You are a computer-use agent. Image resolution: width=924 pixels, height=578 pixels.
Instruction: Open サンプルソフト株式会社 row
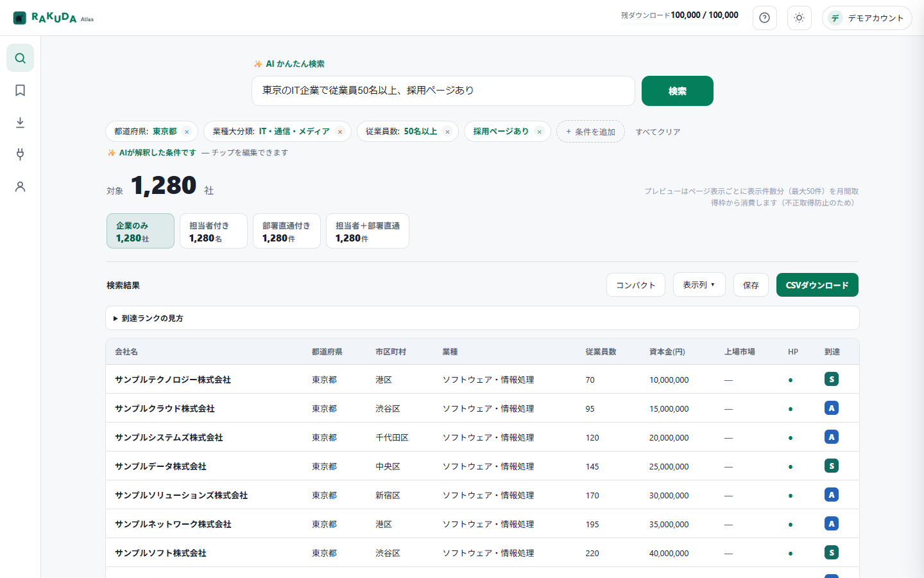coord(482,553)
